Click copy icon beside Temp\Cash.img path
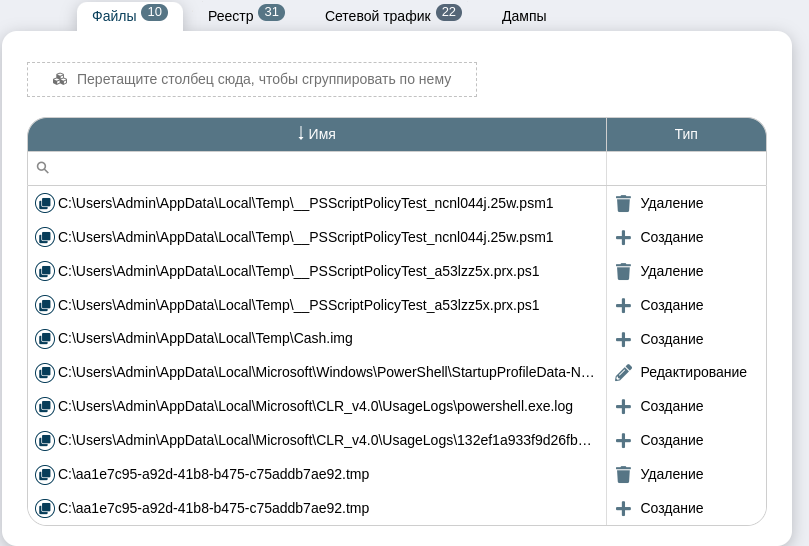809x546 pixels. coord(44,339)
